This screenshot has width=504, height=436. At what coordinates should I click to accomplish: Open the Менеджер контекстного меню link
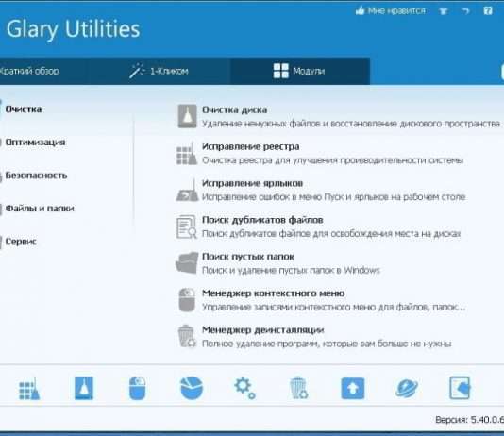pos(273,293)
